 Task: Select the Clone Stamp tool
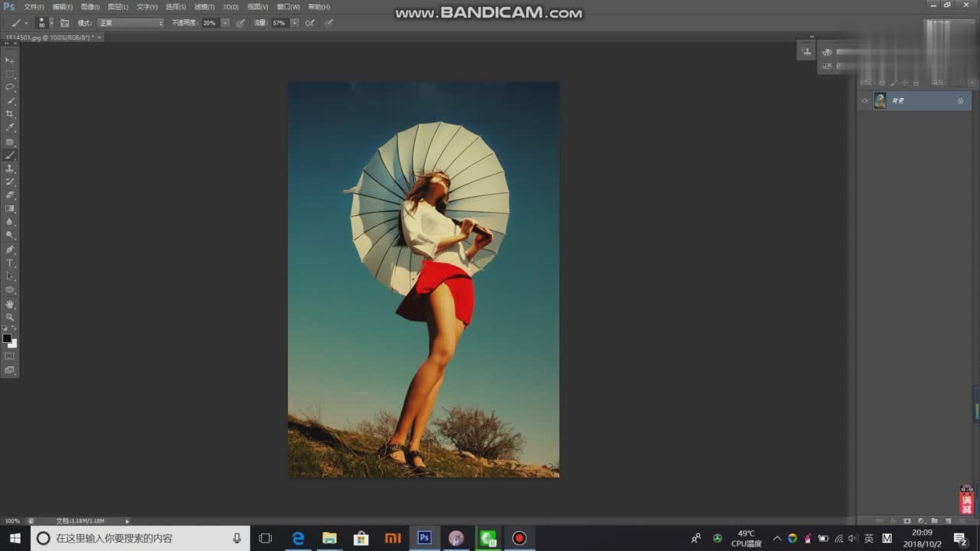tap(10, 168)
